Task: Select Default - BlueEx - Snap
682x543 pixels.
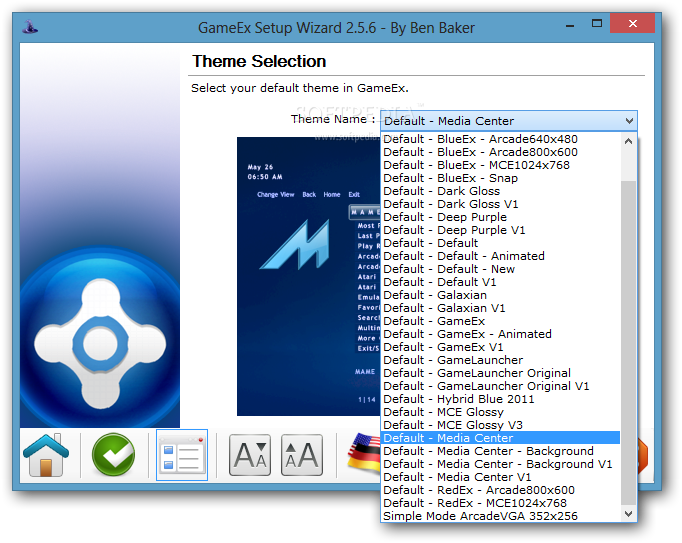Action: (x=500, y=178)
